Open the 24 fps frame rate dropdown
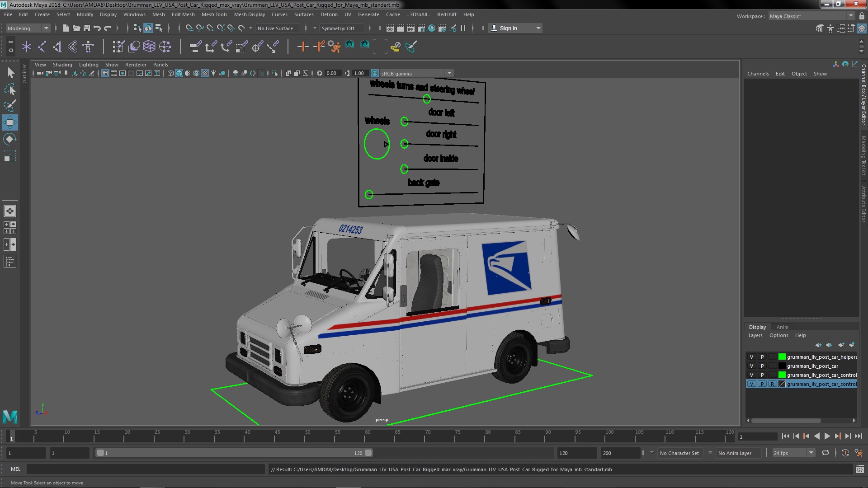This screenshot has height=488, width=868. pos(793,453)
